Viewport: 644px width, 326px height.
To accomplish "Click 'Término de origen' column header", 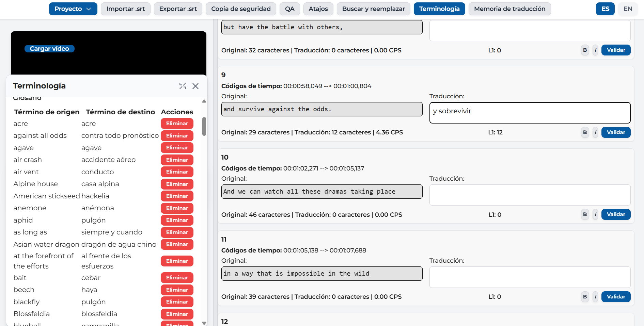I will click(47, 112).
